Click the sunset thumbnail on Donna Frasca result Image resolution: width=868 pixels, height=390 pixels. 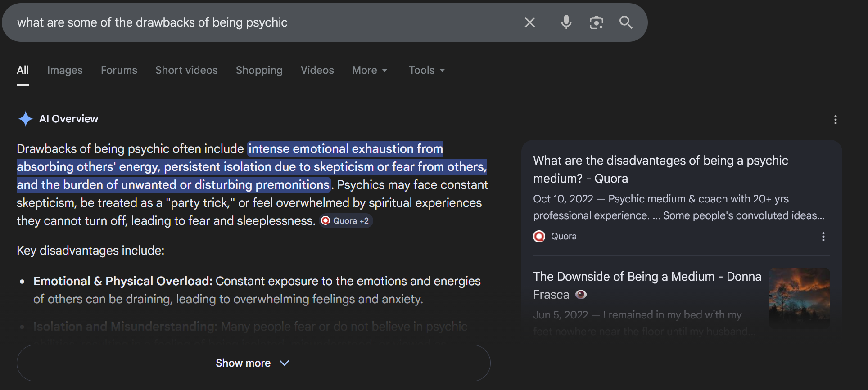799,296
